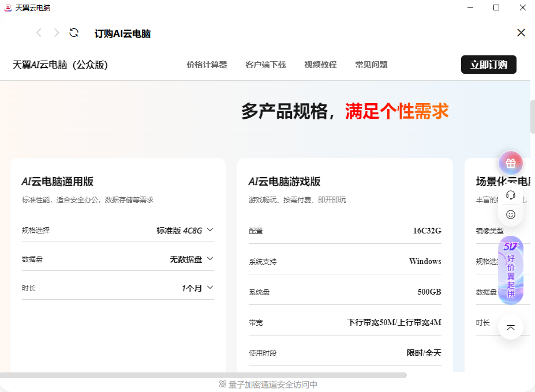The width and height of the screenshot is (535, 392).
Task: Click the 系统支持 label
Action: pyautogui.click(x=263, y=262)
